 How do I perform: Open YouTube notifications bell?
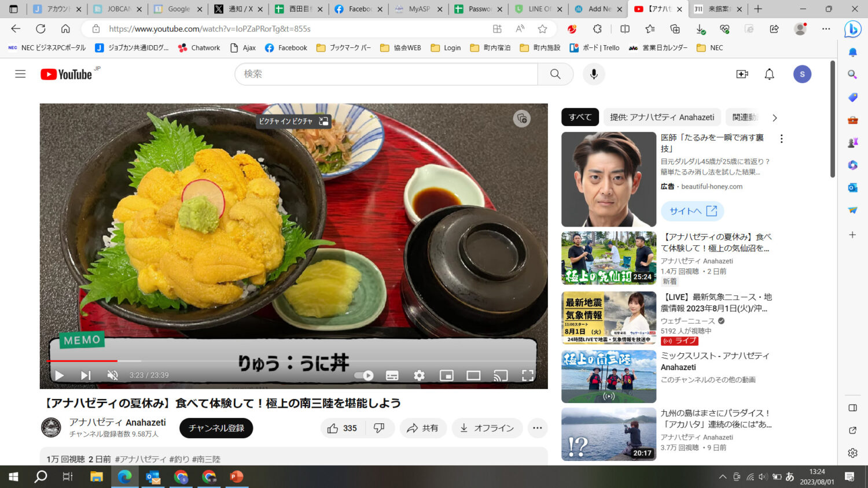(769, 74)
